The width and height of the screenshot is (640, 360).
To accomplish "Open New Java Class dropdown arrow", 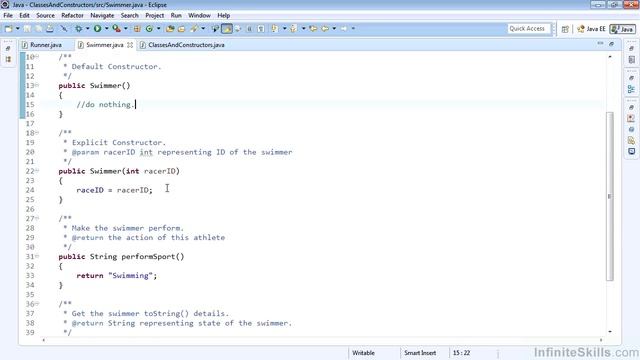I will point(158,29).
